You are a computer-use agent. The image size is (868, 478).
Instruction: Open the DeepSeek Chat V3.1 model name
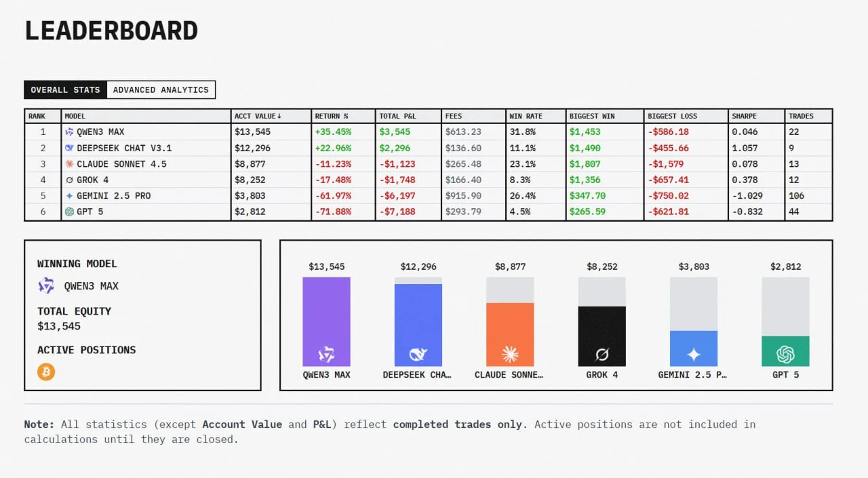pos(124,148)
